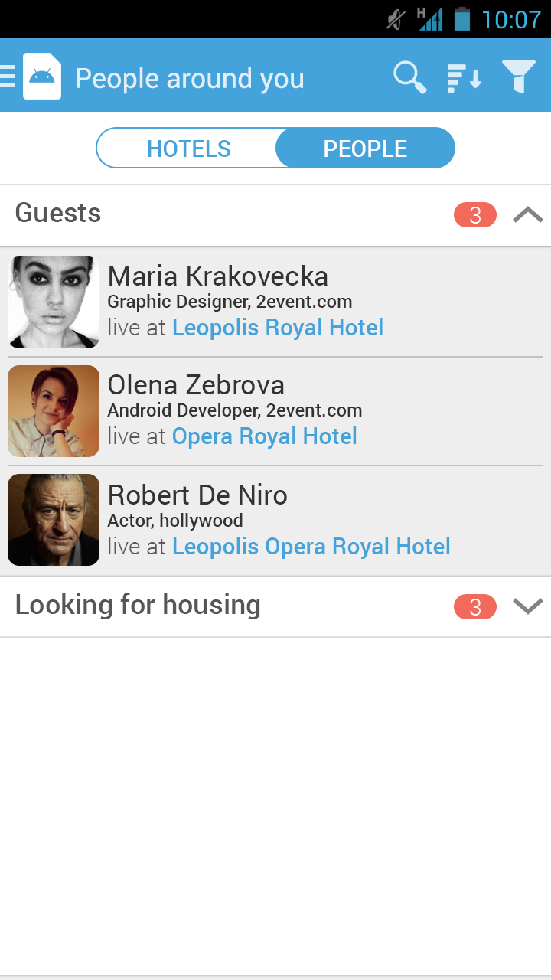Open the hamburger navigation menu
The width and height of the screenshot is (551, 980).
tap(8, 77)
